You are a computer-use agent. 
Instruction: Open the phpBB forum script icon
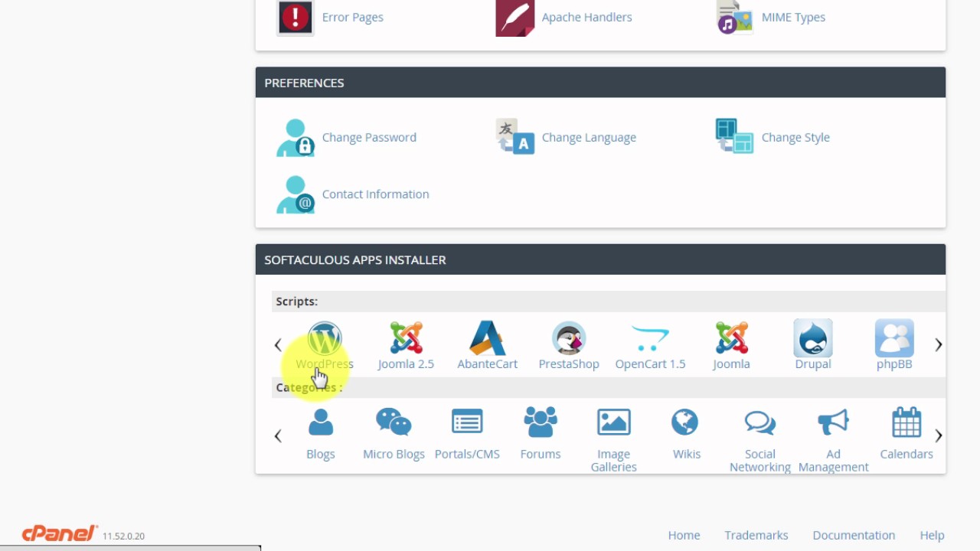pos(893,338)
